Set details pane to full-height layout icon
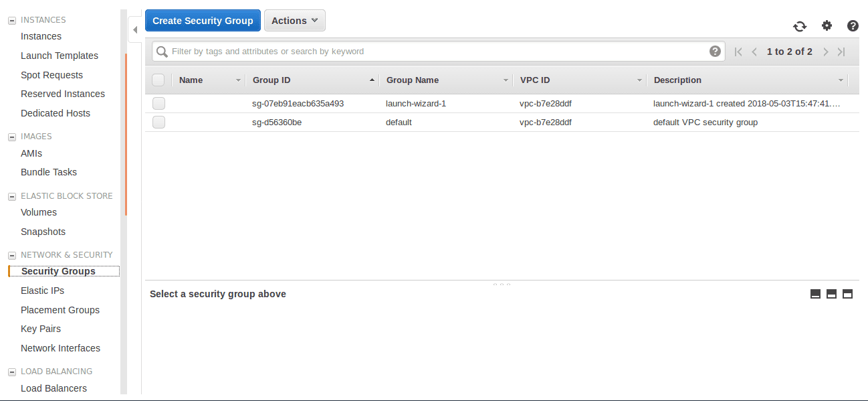The image size is (868, 401). (x=847, y=294)
